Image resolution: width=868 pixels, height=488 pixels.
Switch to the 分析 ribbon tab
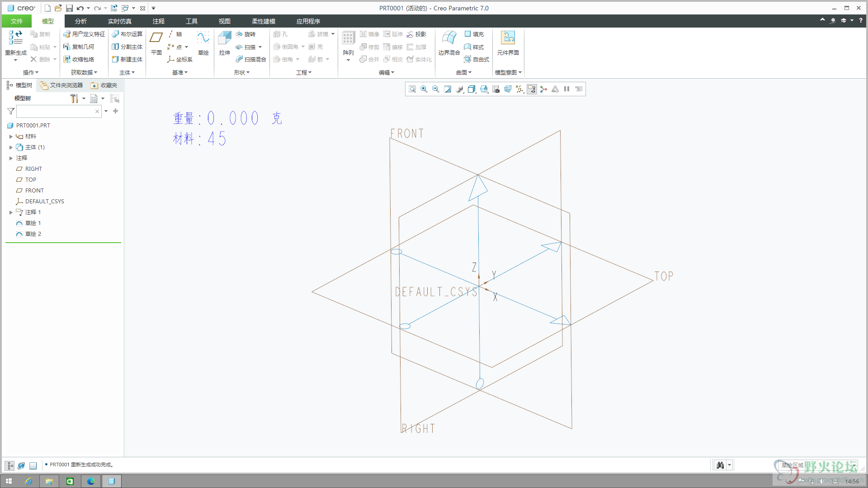click(x=81, y=21)
